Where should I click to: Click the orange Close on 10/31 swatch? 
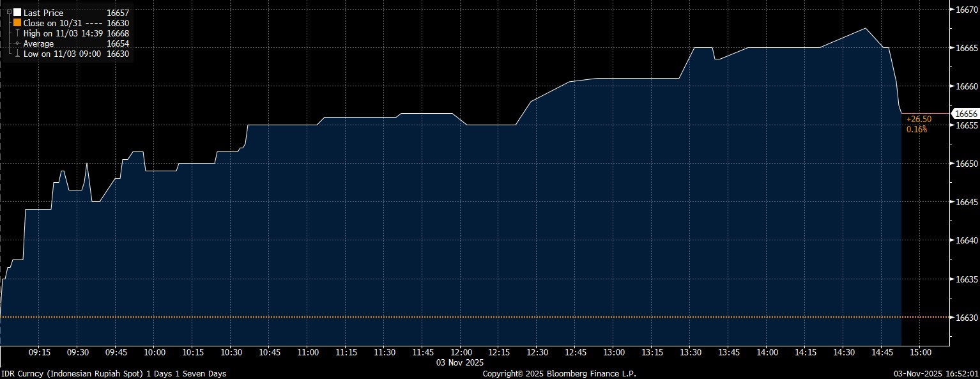17,23
